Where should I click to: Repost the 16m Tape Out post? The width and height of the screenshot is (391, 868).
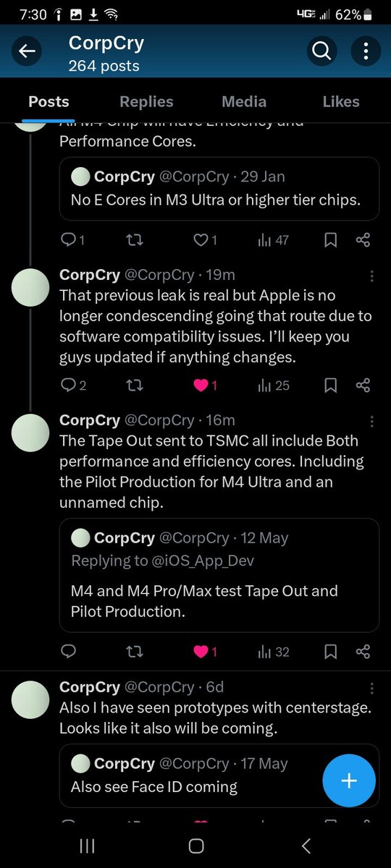coord(135,652)
